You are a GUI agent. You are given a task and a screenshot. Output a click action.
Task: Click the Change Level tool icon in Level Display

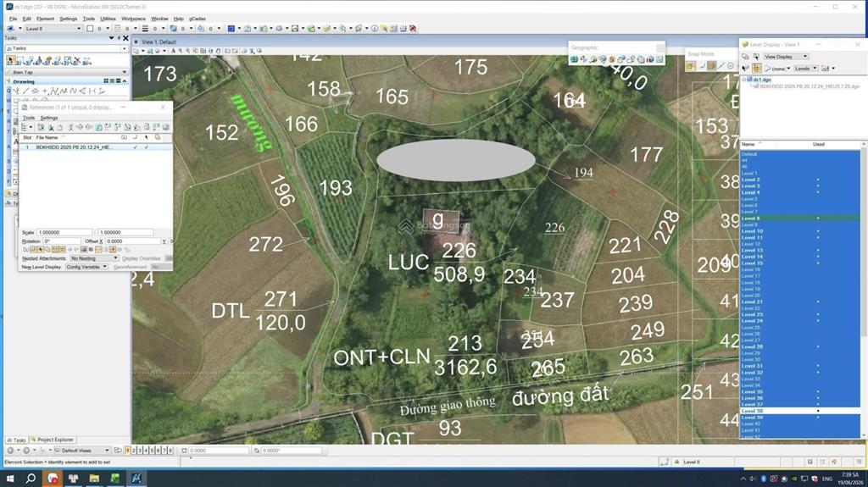(756, 57)
